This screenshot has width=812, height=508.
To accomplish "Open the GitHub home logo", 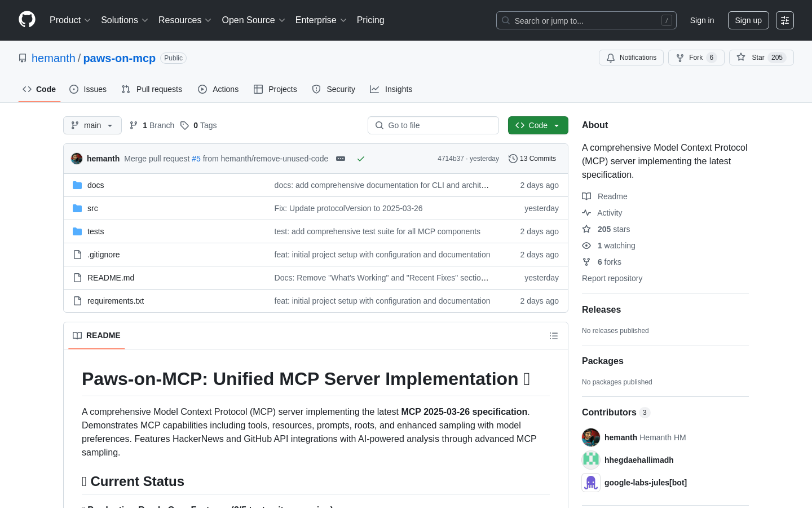I will click(x=27, y=20).
